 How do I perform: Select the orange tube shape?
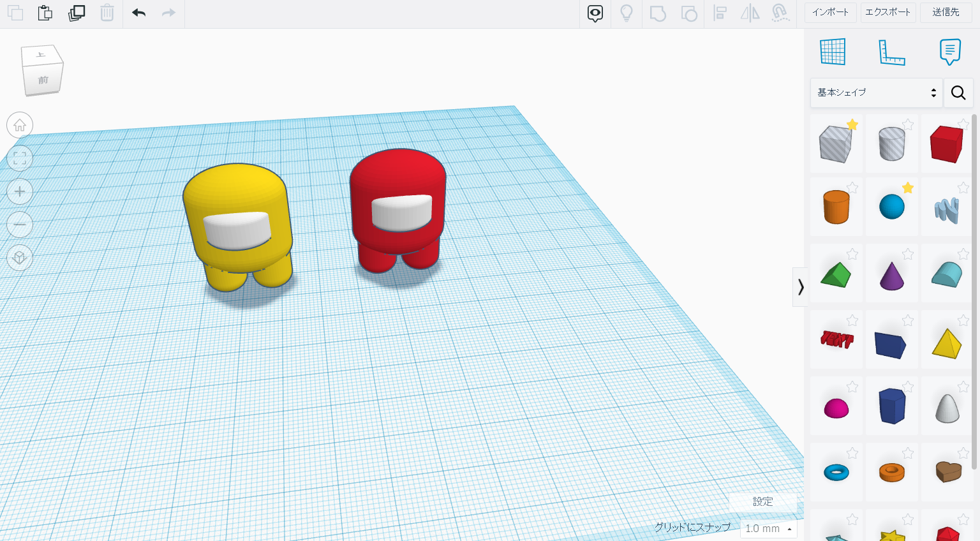tap(891, 473)
